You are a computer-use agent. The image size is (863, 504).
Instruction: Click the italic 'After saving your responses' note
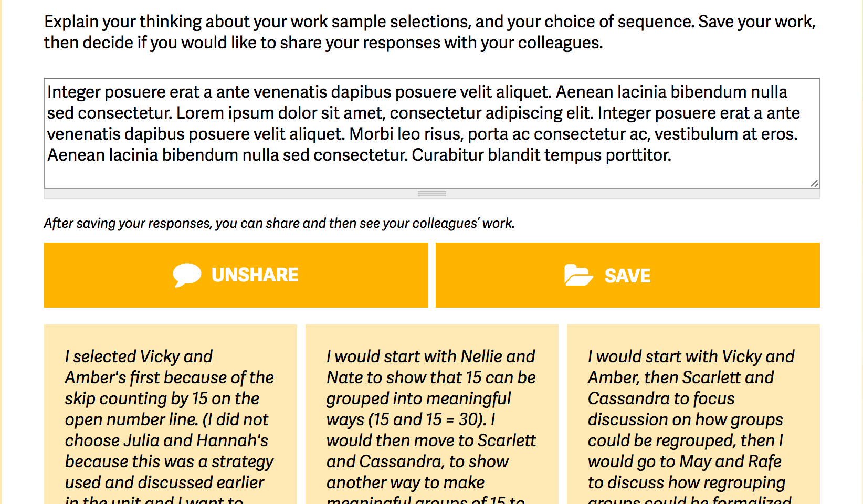tap(279, 223)
